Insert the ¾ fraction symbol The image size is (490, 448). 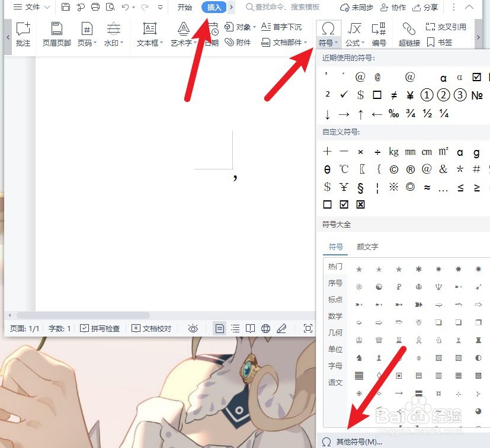click(x=411, y=114)
